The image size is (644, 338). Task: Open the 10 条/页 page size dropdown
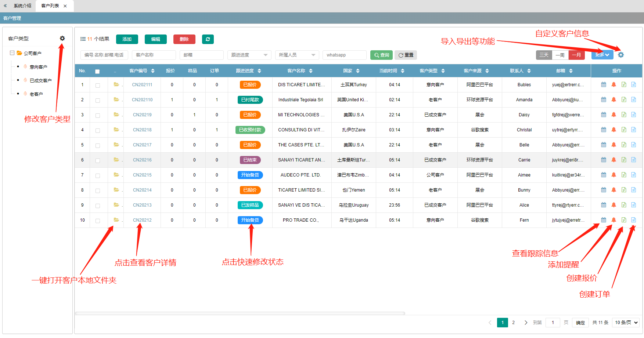[x=626, y=323]
